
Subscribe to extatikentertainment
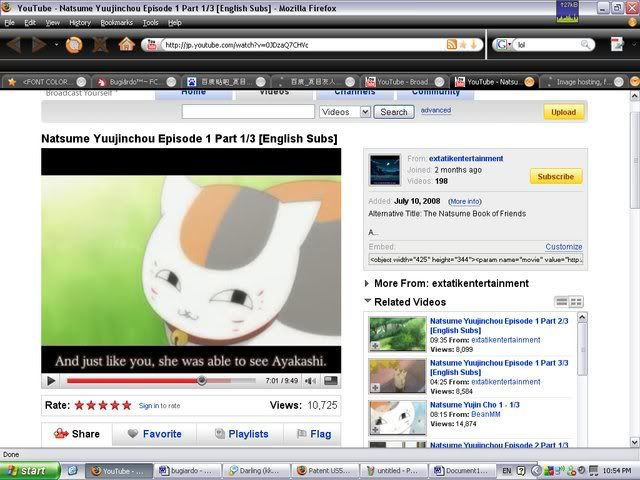556,176
